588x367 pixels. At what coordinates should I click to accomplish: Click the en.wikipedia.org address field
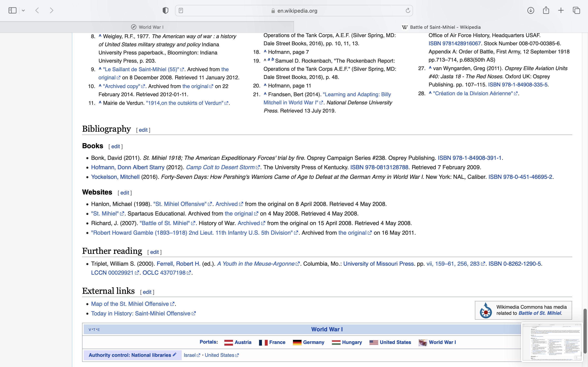(x=297, y=11)
